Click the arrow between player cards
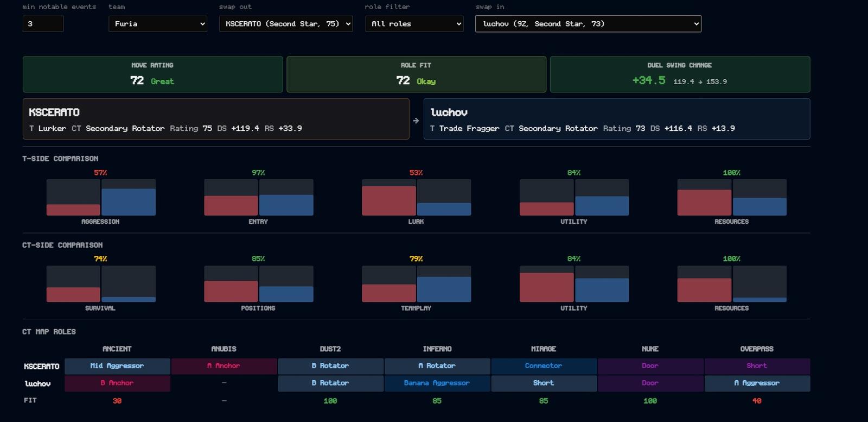Viewport: 868px width, 422px height. [416, 121]
